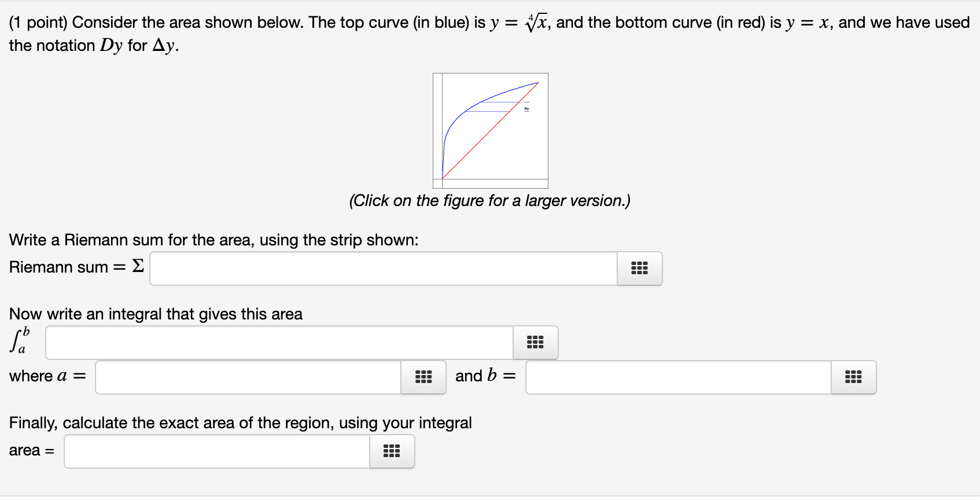Select the integral integrand answer box

[x=278, y=342]
